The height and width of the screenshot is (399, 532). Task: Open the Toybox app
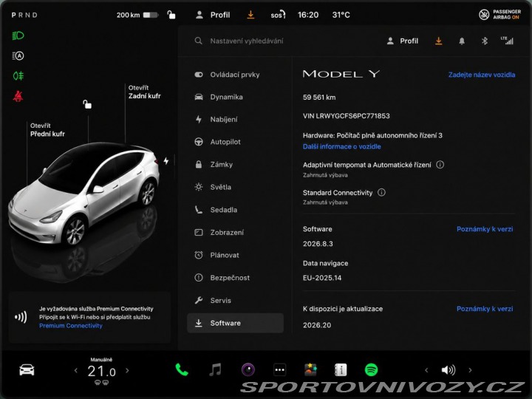310,369
